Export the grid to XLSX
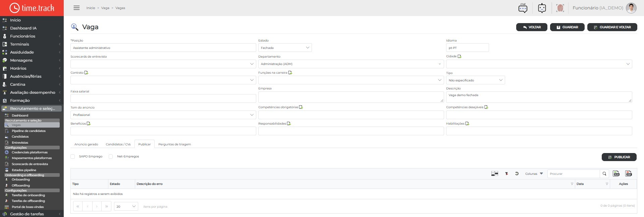This screenshot has width=644, height=217. (x=616, y=173)
